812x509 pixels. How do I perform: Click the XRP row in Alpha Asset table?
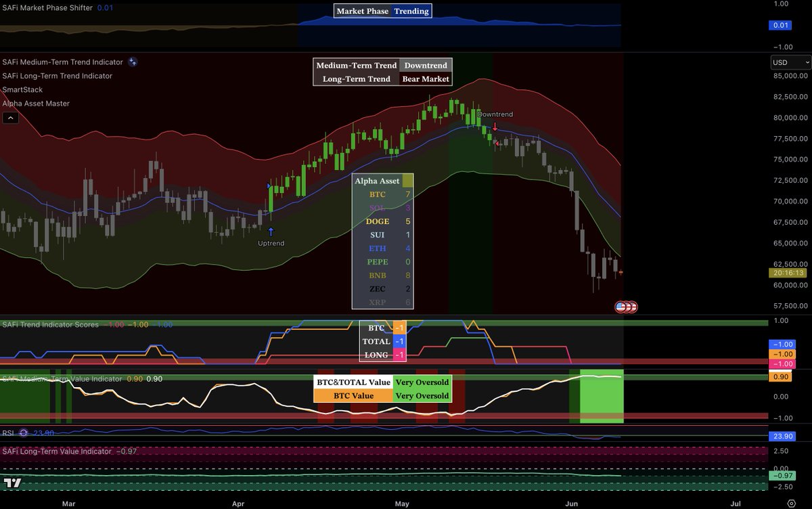coord(383,303)
